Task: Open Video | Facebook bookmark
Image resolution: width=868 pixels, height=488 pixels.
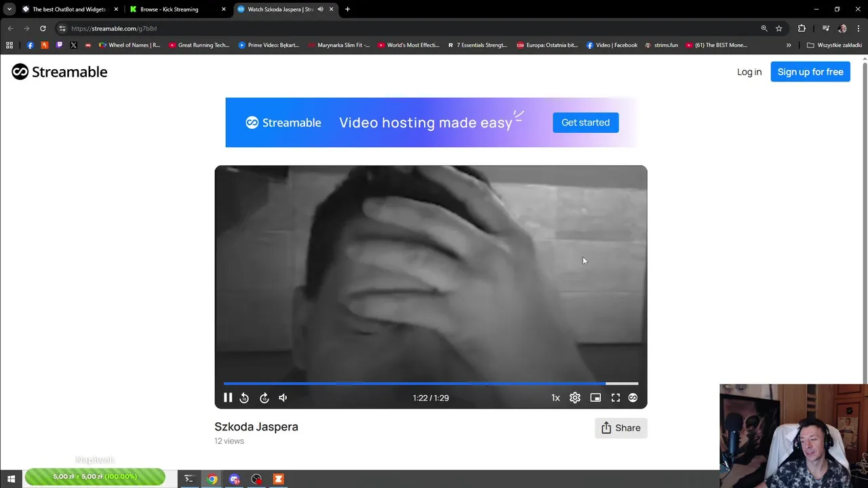Action: click(612, 45)
